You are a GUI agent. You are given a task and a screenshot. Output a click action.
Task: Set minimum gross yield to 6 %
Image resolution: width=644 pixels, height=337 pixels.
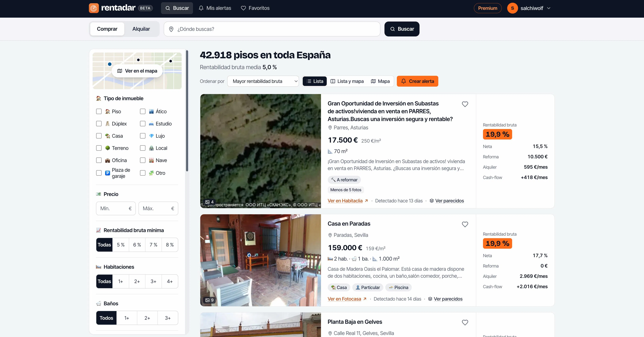137,245
